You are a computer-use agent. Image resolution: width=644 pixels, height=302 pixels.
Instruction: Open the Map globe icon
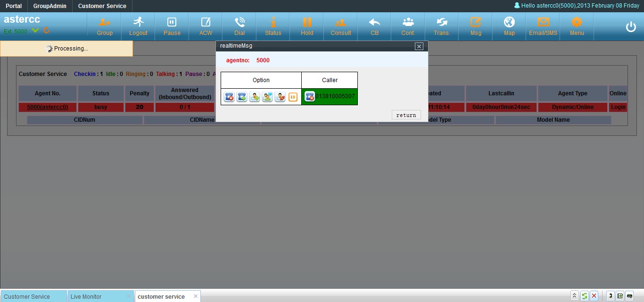[x=509, y=26]
